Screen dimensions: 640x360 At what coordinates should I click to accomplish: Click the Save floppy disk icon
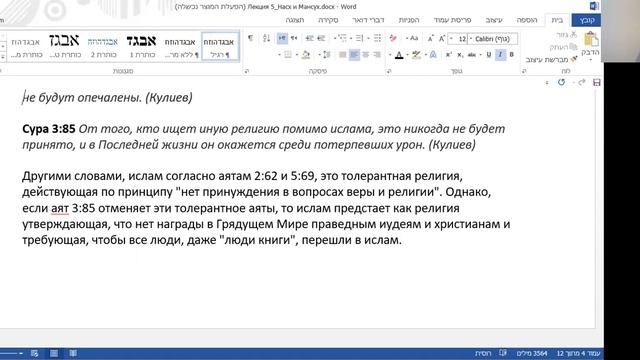596,82
